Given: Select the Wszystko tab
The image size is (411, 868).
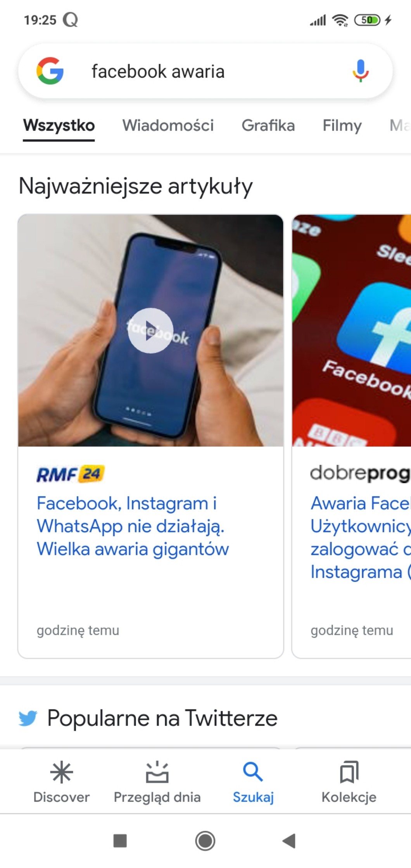Looking at the screenshot, I should [x=59, y=125].
